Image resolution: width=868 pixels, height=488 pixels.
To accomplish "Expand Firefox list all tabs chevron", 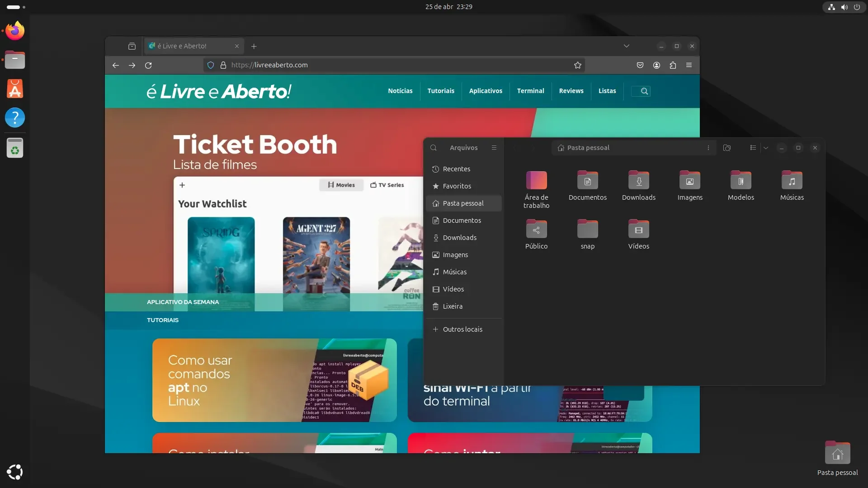I will pyautogui.click(x=627, y=46).
